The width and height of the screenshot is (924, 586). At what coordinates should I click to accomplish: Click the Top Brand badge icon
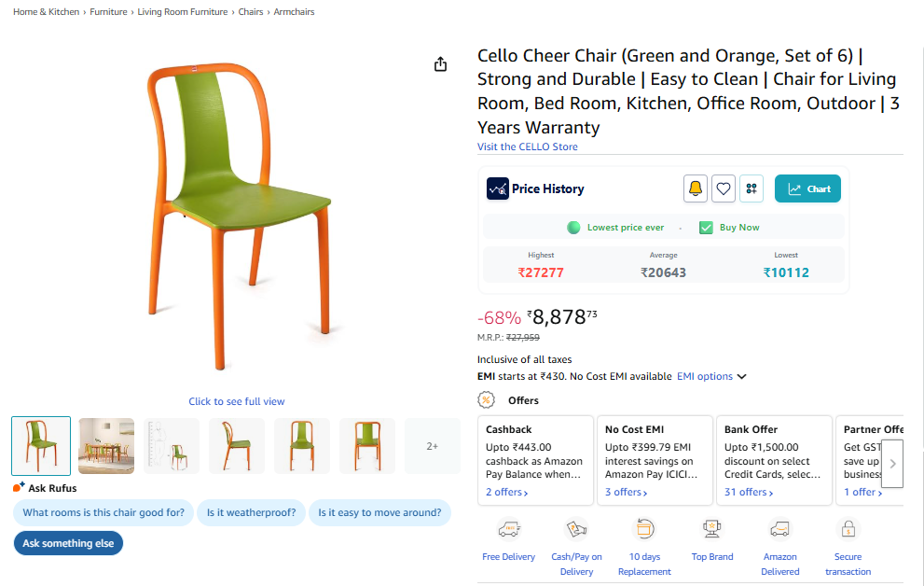click(x=712, y=530)
